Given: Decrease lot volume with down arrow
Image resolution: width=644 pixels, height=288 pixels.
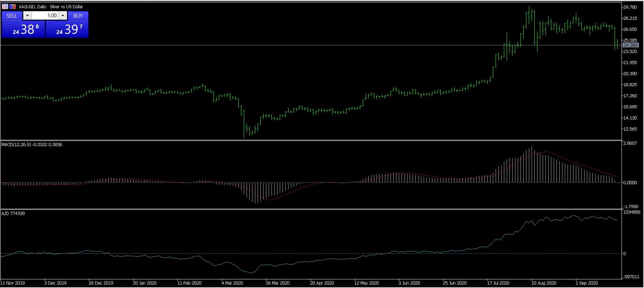Looking at the screenshot, I should (28, 16).
